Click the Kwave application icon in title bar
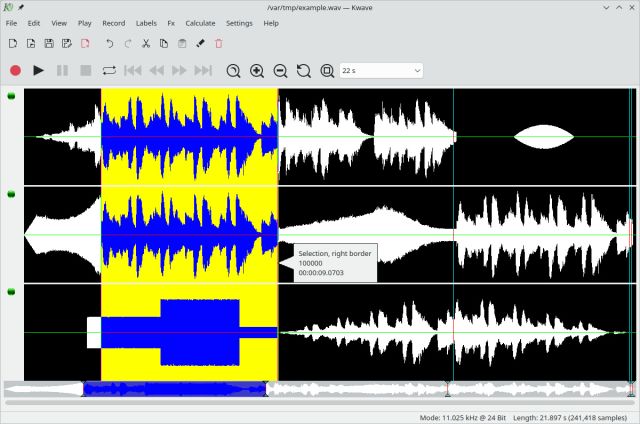Image resolution: width=640 pixels, height=424 pixels. (8, 7)
